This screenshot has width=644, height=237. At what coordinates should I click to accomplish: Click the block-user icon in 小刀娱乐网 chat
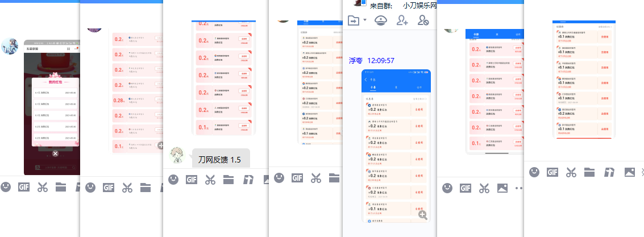point(423,20)
